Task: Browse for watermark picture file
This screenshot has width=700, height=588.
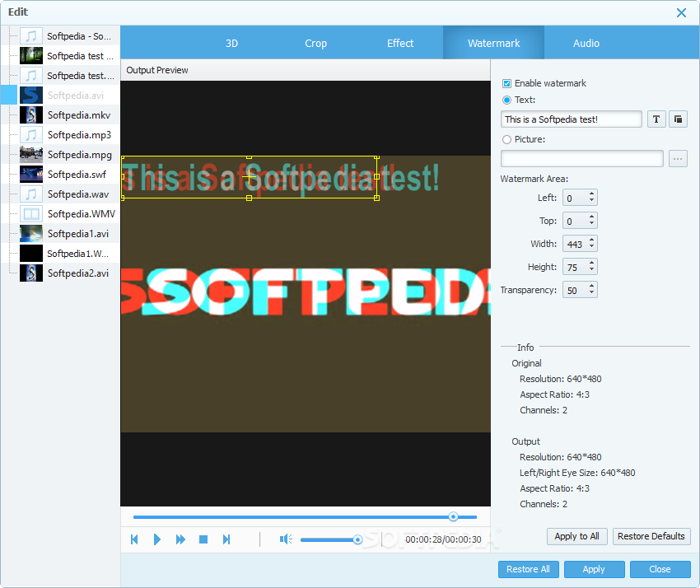Action: tap(678, 158)
